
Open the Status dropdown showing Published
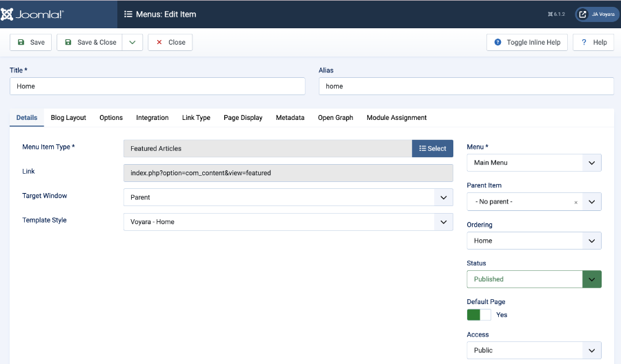click(534, 279)
